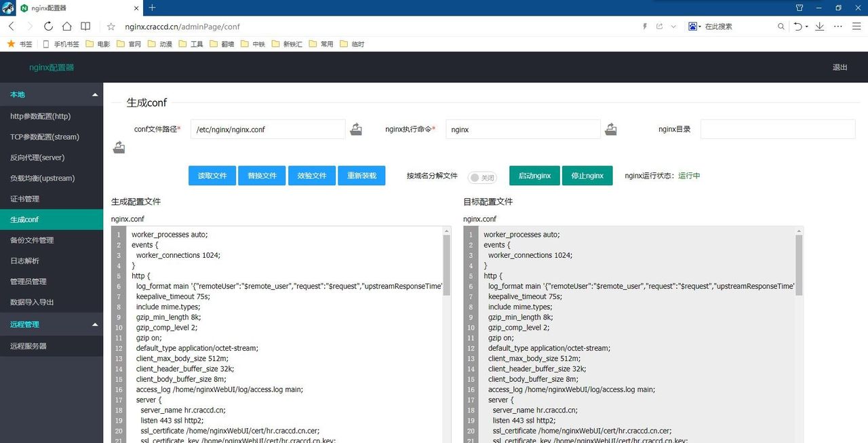Click the 读取文件 button

click(x=212, y=176)
